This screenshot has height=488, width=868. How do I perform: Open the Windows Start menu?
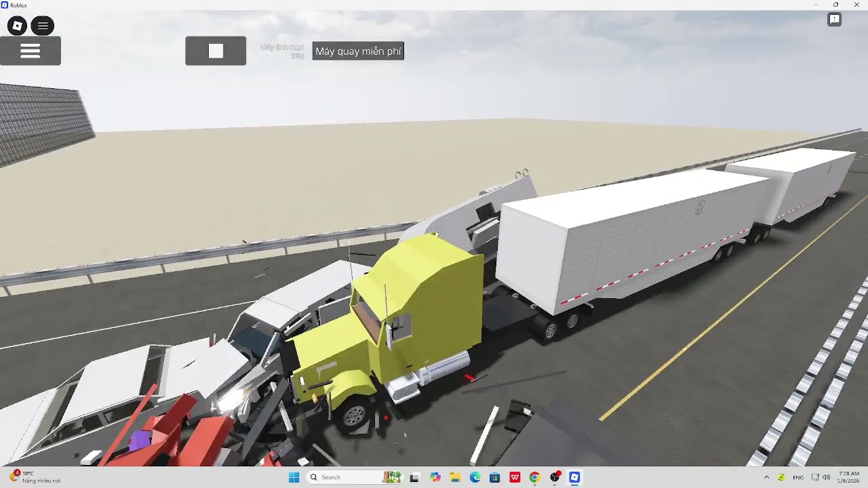(294, 477)
